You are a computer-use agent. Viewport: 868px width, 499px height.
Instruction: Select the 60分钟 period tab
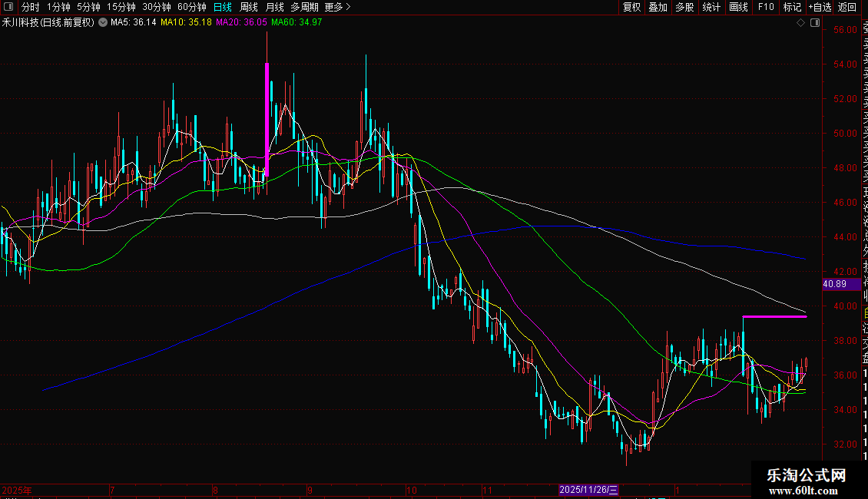(191, 7)
